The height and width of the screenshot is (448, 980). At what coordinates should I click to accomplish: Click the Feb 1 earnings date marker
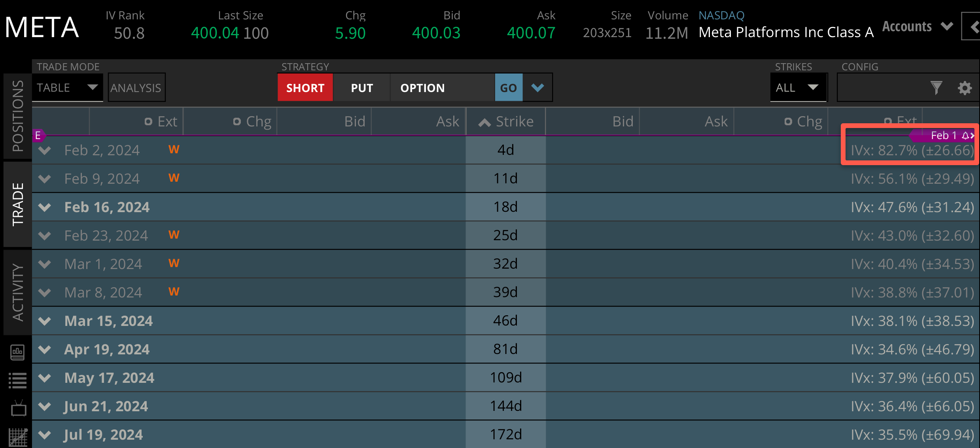tap(943, 136)
